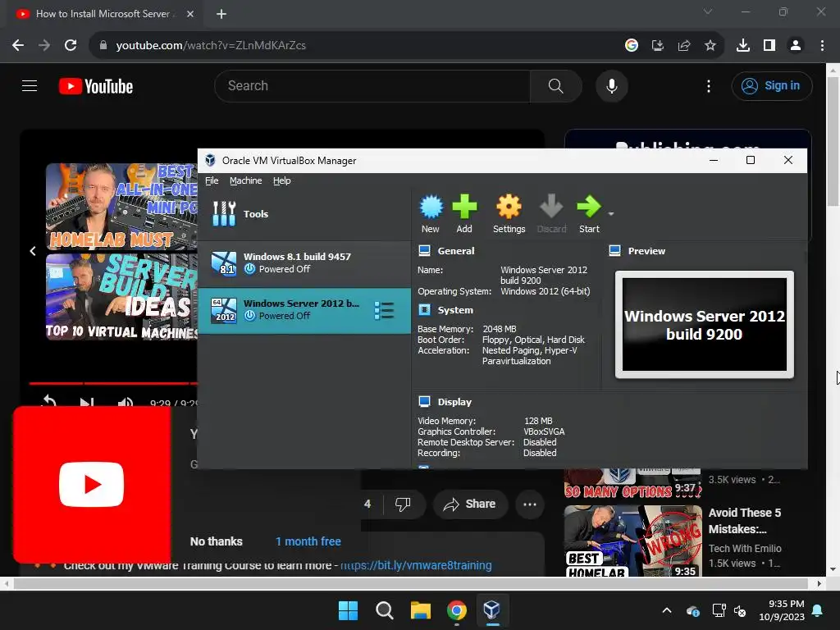Click YouTube search magnifier button

click(555, 85)
